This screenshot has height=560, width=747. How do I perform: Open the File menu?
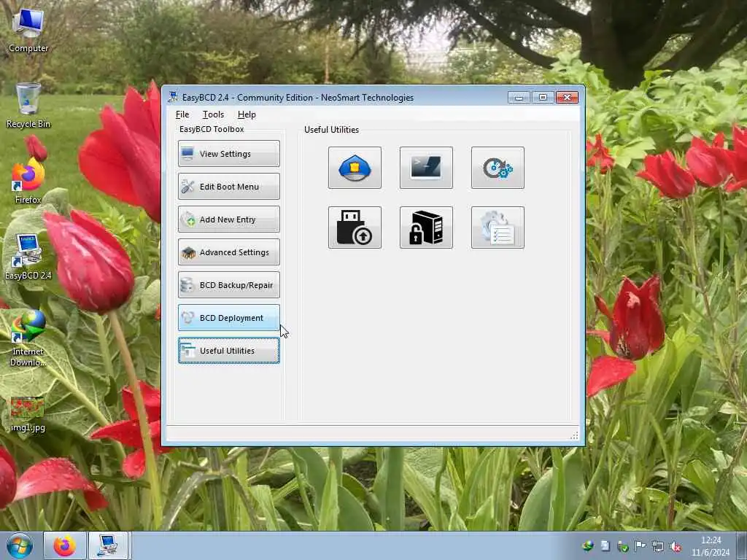[x=182, y=114]
